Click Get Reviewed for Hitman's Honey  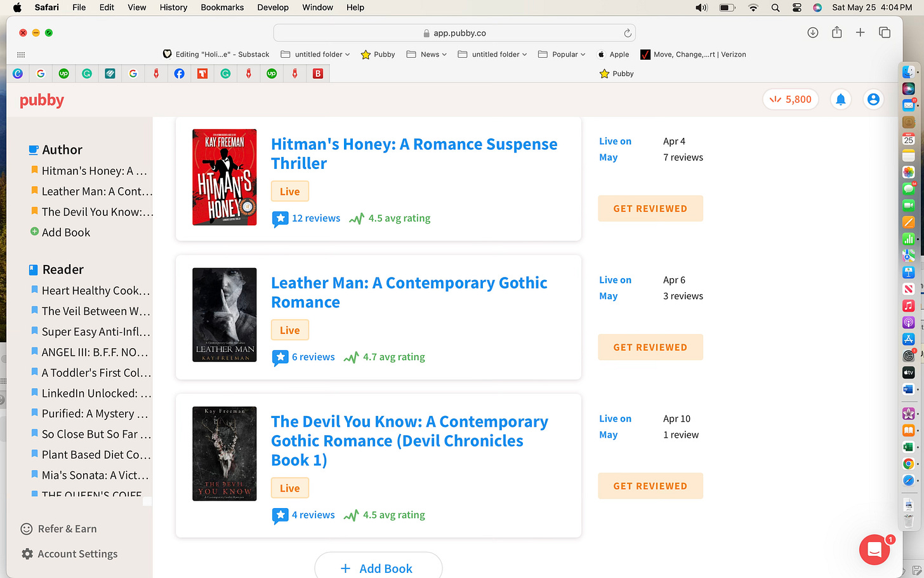[650, 208]
